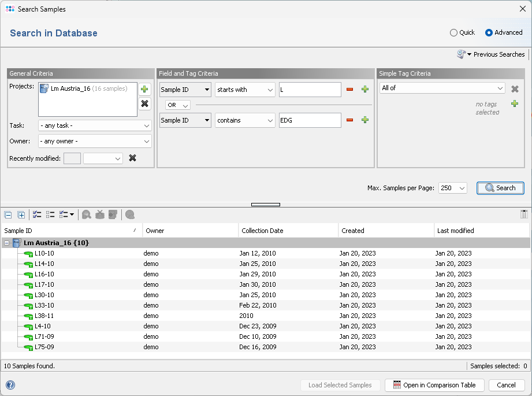Collapse the Lm Austria_16 tree group
This screenshot has width=532, height=396.
pyautogui.click(x=6, y=243)
